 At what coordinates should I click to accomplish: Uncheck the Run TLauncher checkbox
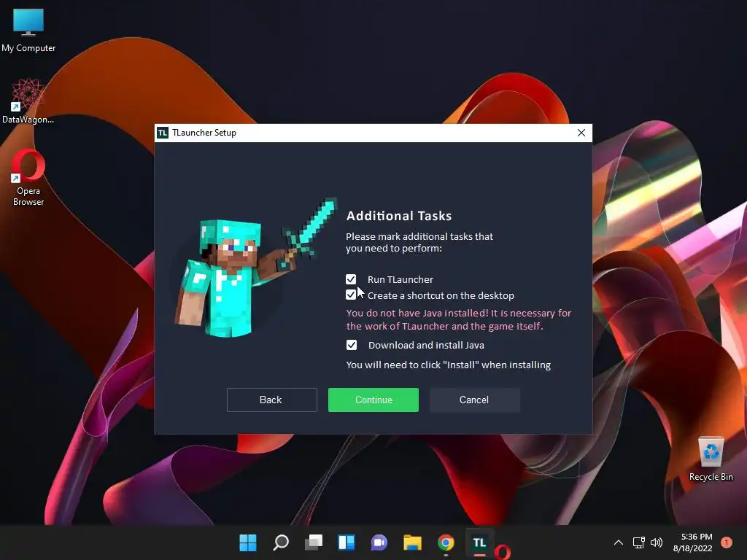(351, 279)
